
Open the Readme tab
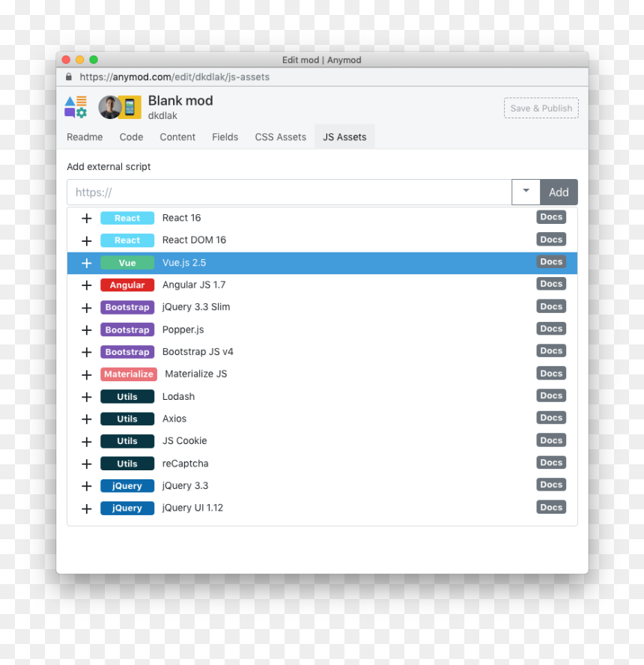point(85,137)
